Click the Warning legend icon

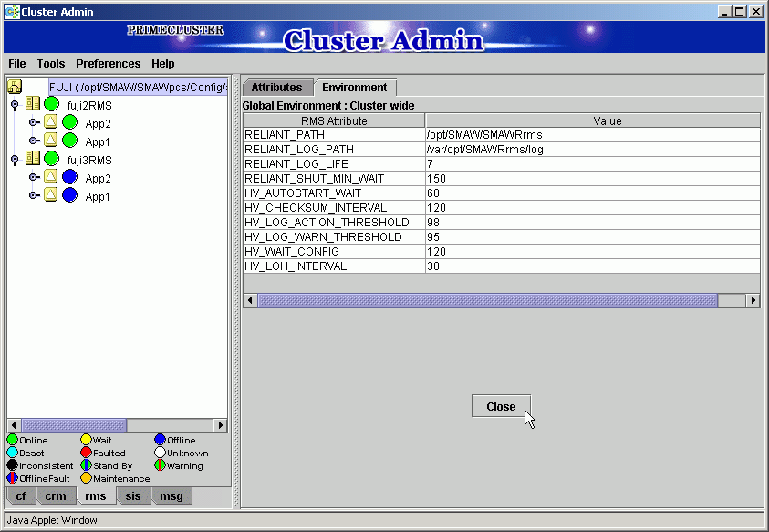coord(160,464)
